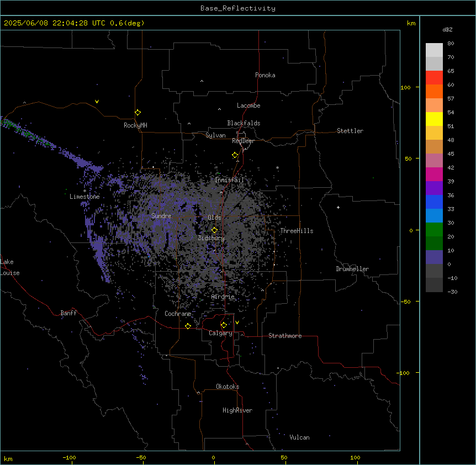This screenshot has height=465, width=476.
Task: Click the RedDeer city label
Action: [x=243, y=141]
